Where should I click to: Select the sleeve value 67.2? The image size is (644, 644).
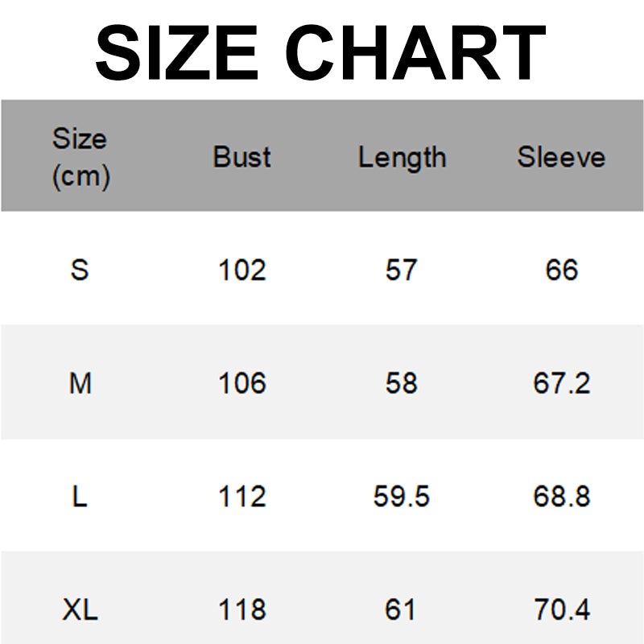(561, 383)
